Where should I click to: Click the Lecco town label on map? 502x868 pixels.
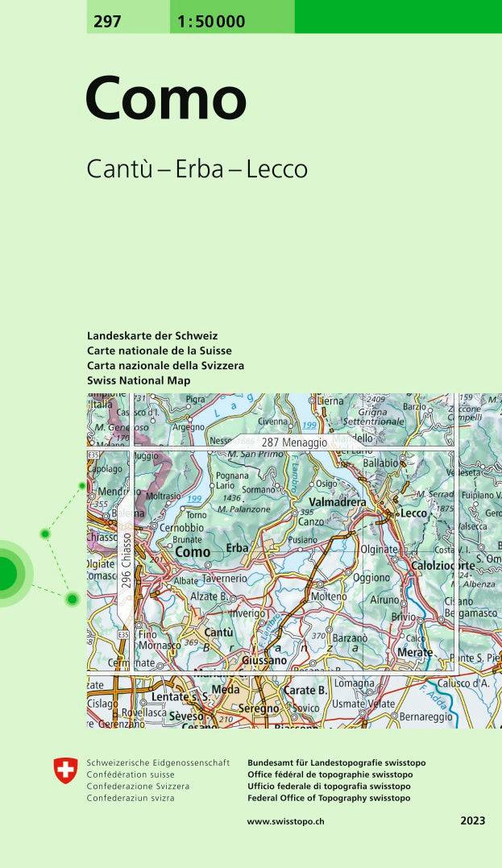[x=413, y=513]
